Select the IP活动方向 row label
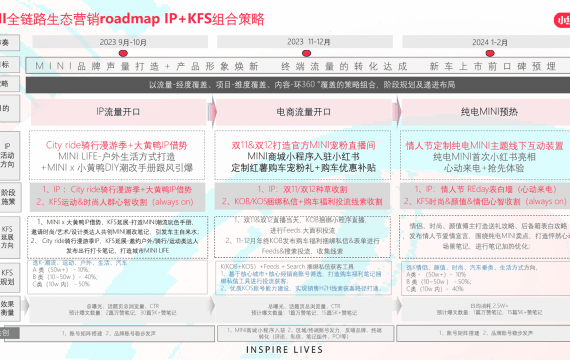 coord(9,156)
